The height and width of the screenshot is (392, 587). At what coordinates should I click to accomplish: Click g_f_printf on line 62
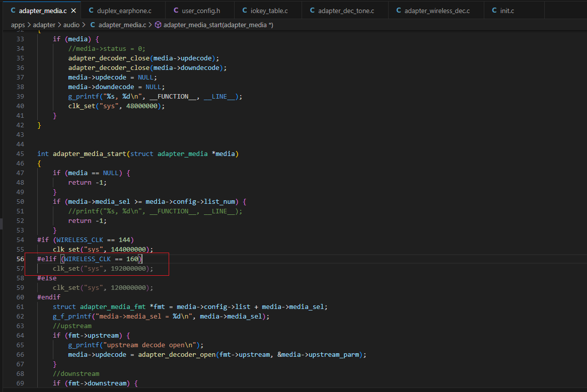(72, 317)
